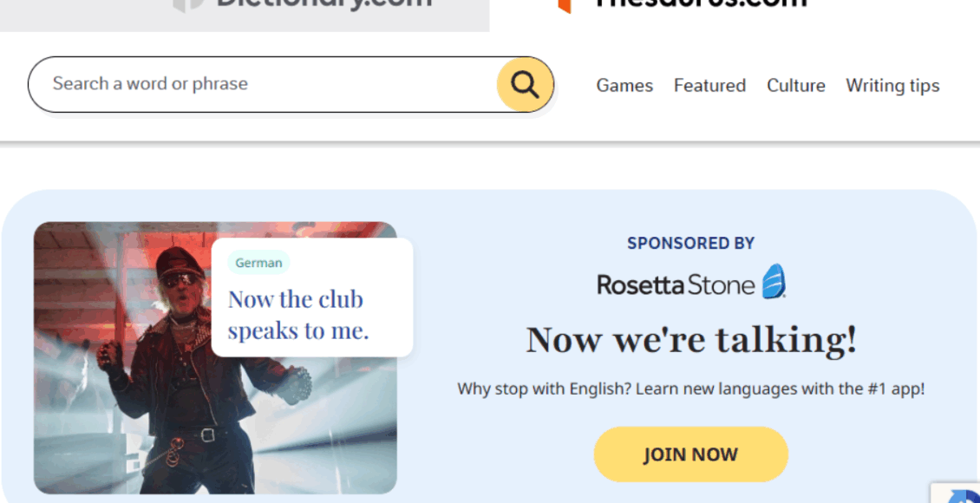Click the JOIN NOW button
980x503 pixels.
click(690, 454)
